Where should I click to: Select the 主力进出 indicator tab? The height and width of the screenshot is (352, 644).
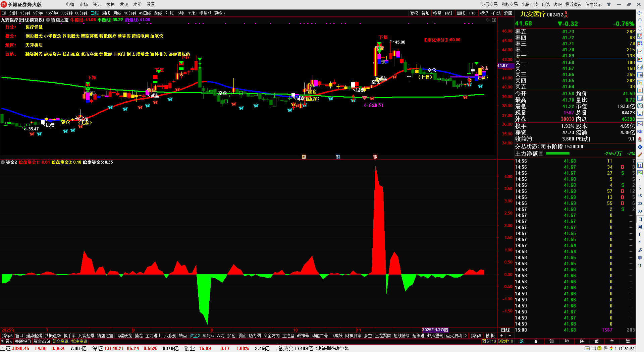click(x=153, y=336)
